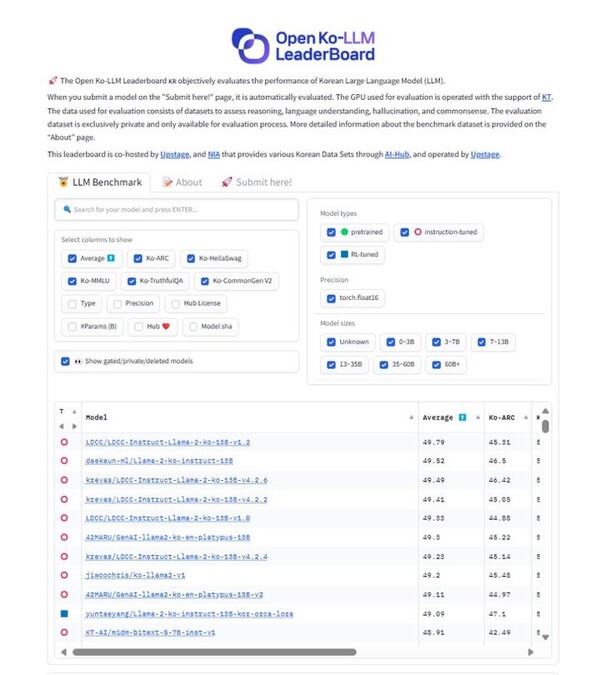
Task: Toggle Ko-CommonGen V2 column checkbox
Action: point(205,281)
